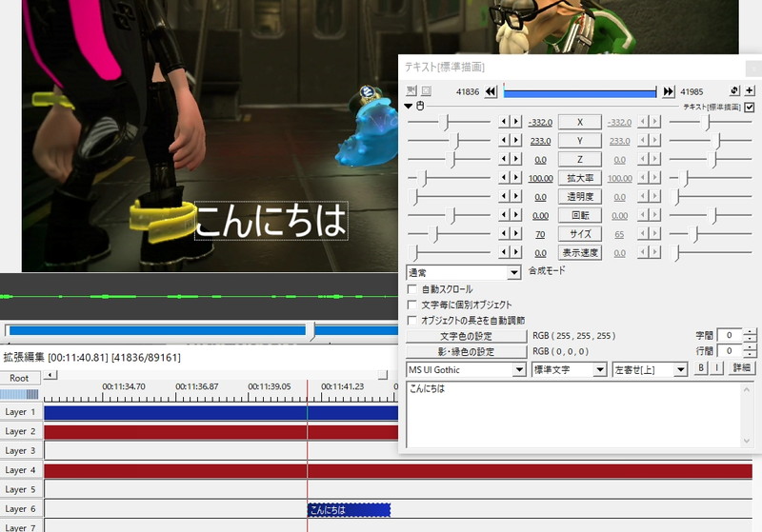Toggle visibility of Layer 2
The image size is (762, 532).
pos(20,431)
